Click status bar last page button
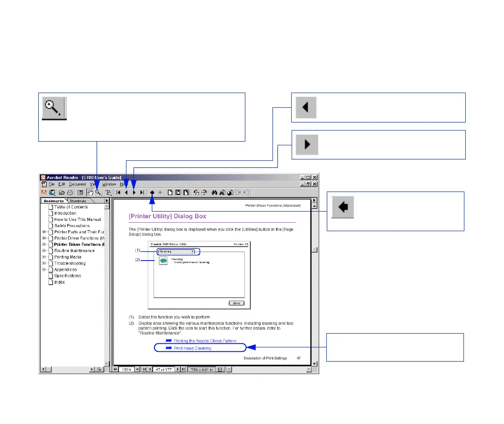504x424 pixels. tap(183, 369)
